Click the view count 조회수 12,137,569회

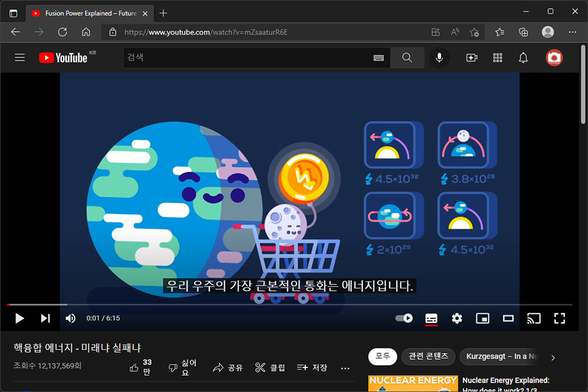point(47,366)
